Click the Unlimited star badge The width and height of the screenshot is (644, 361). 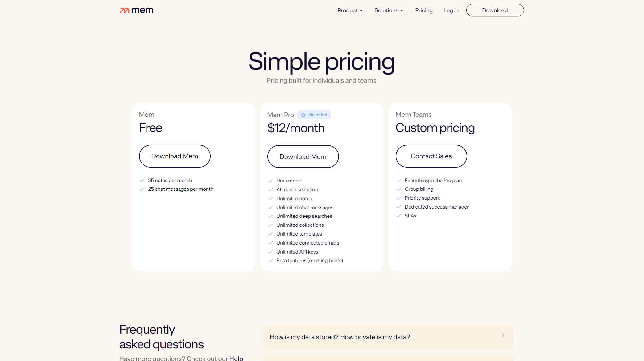pyautogui.click(x=314, y=115)
